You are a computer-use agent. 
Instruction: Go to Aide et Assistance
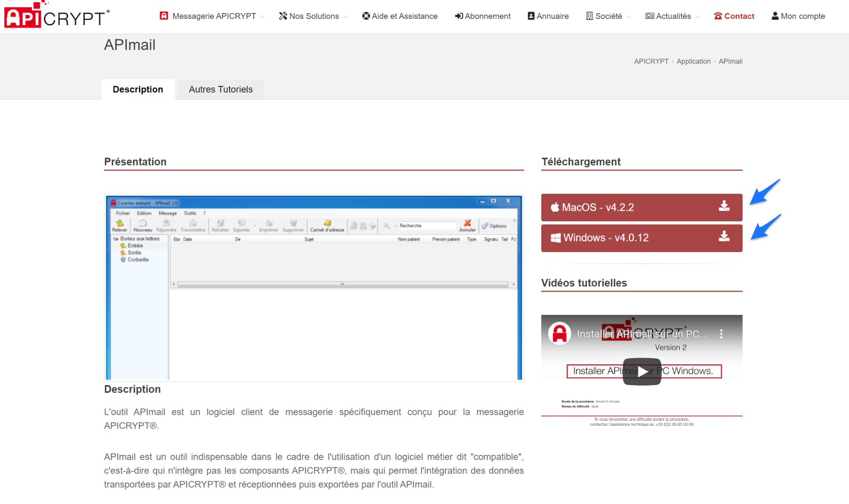[x=400, y=16]
